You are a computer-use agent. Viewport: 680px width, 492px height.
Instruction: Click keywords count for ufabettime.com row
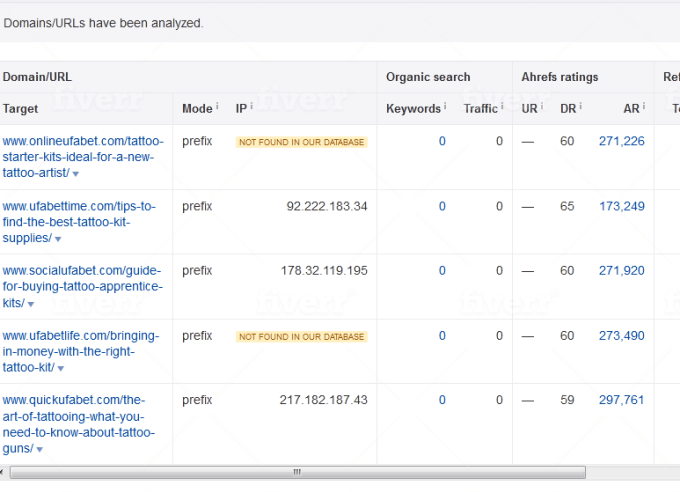(x=442, y=207)
